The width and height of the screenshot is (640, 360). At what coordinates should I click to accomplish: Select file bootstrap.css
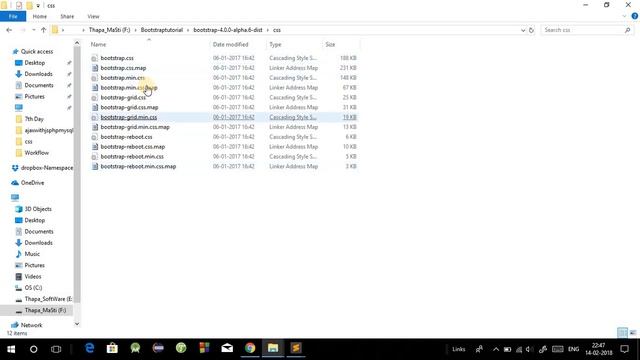[117, 58]
